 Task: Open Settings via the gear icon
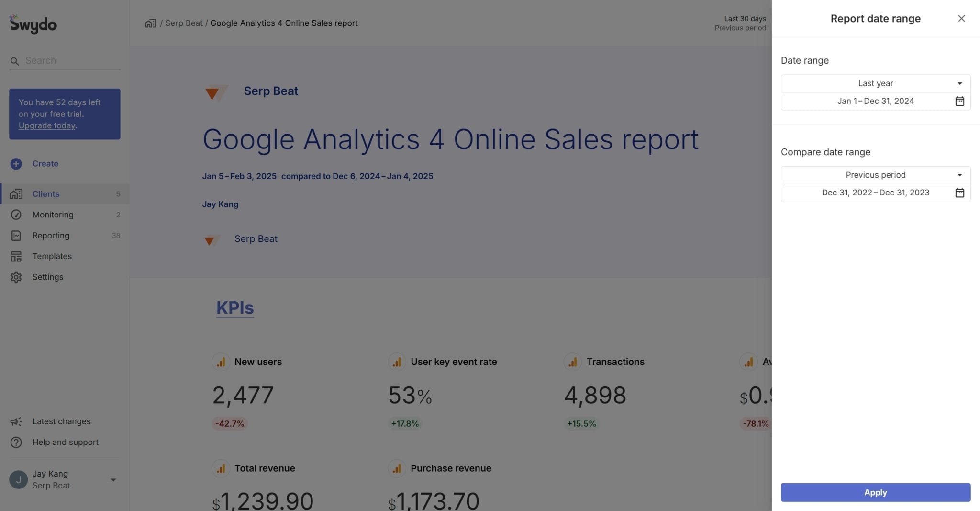tap(16, 277)
